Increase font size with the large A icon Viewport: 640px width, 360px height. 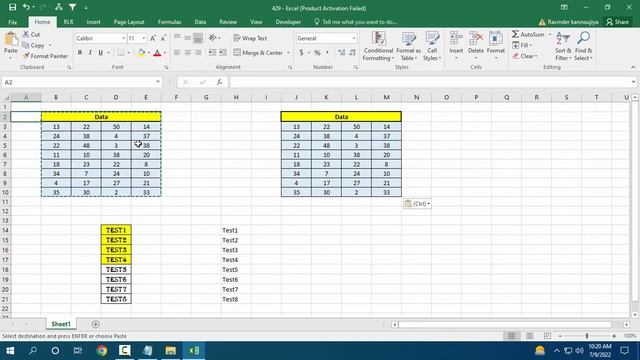pos(153,38)
